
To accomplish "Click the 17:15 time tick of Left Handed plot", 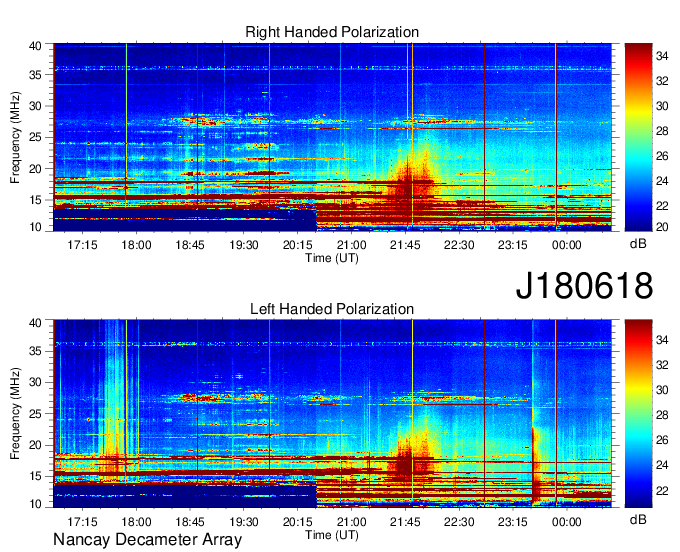I will pyautogui.click(x=82, y=522).
